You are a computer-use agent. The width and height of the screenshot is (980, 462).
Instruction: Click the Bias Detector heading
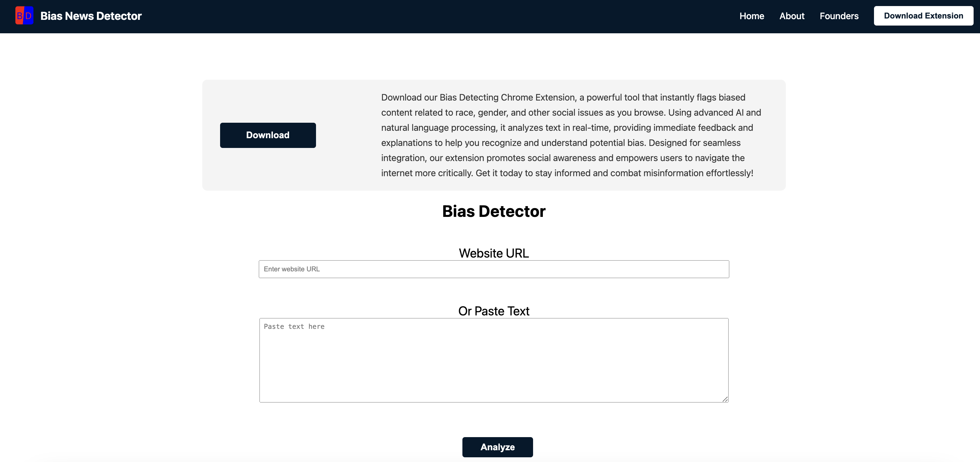(x=493, y=211)
